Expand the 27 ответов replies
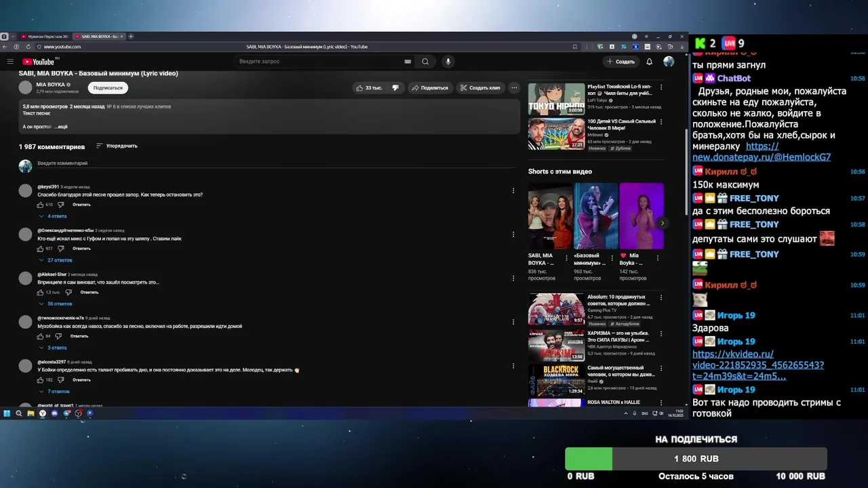 click(x=56, y=260)
